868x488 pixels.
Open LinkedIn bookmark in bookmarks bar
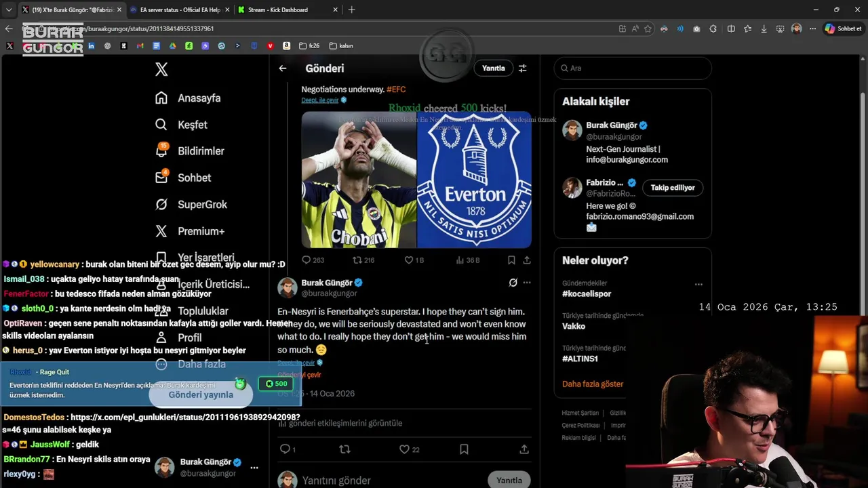point(92,46)
